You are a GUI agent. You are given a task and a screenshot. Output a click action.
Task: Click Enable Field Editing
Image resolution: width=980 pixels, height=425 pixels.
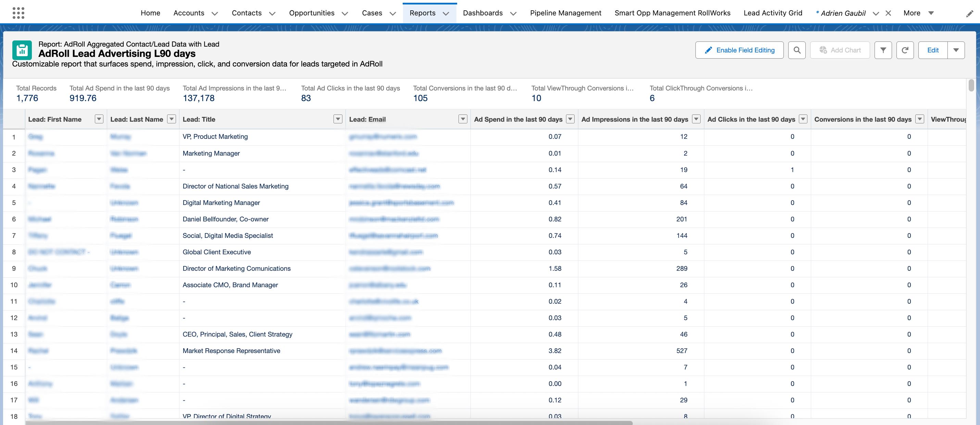739,50
